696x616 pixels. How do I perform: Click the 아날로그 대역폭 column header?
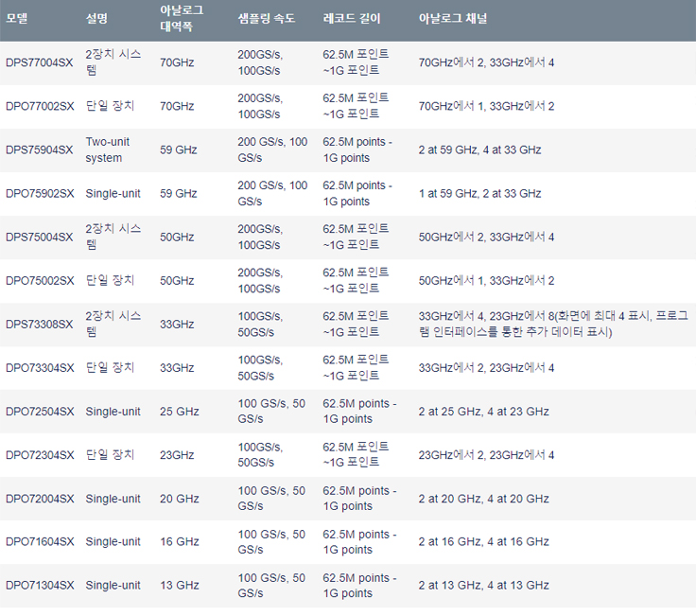click(182, 18)
